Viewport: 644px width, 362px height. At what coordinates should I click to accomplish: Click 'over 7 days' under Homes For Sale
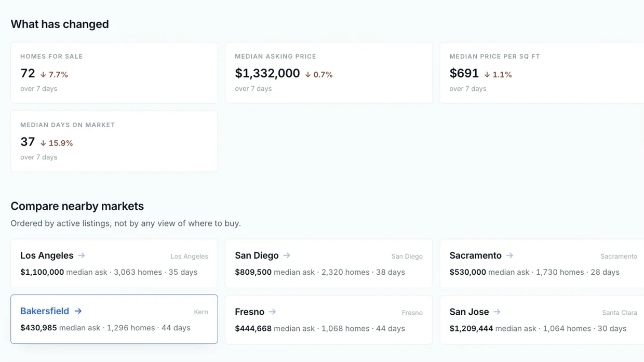click(x=38, y=89)
